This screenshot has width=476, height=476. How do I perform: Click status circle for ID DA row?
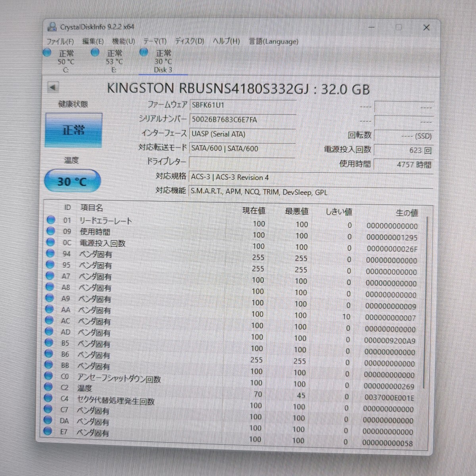[48, 420]
